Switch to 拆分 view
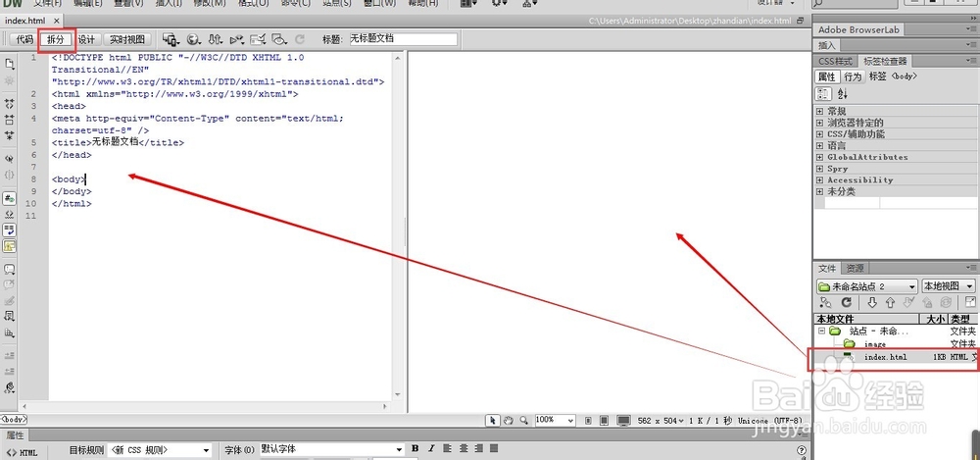Image resolution: width=980 pixels, height=460 pixels. point(56,39)
